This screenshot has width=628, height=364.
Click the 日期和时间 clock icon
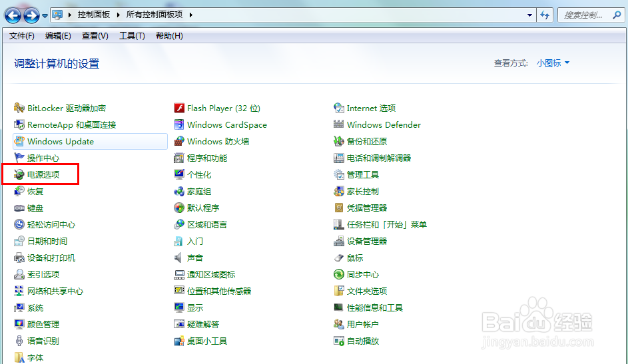tap(19, 241)
